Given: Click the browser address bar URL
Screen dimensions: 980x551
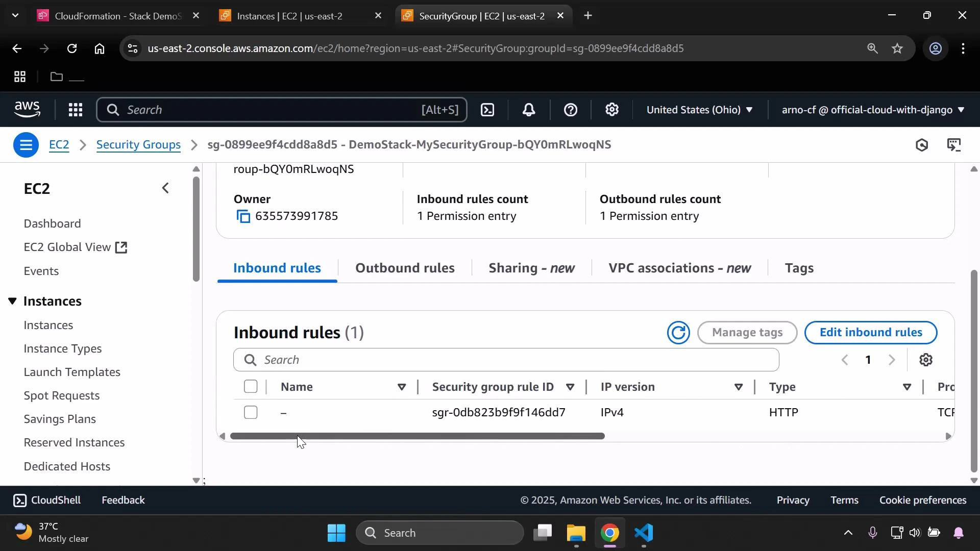Looking at the screenshot, I should point(415,48).
